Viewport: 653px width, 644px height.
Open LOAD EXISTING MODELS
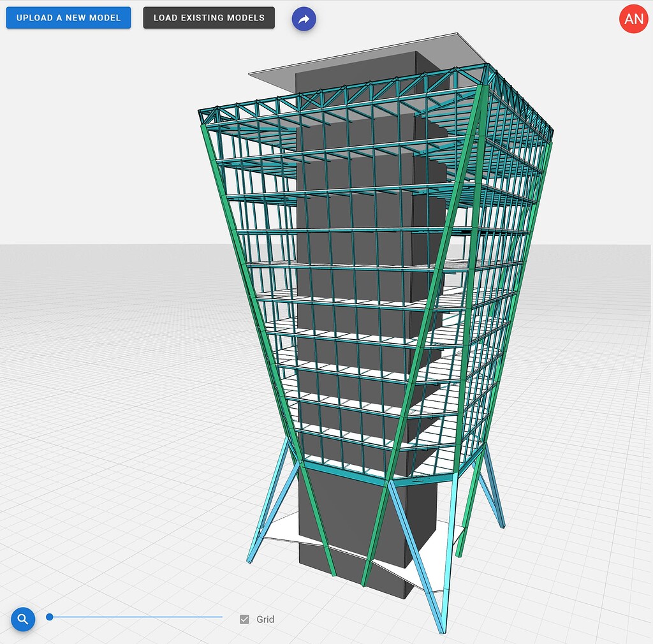coord(209,18)
